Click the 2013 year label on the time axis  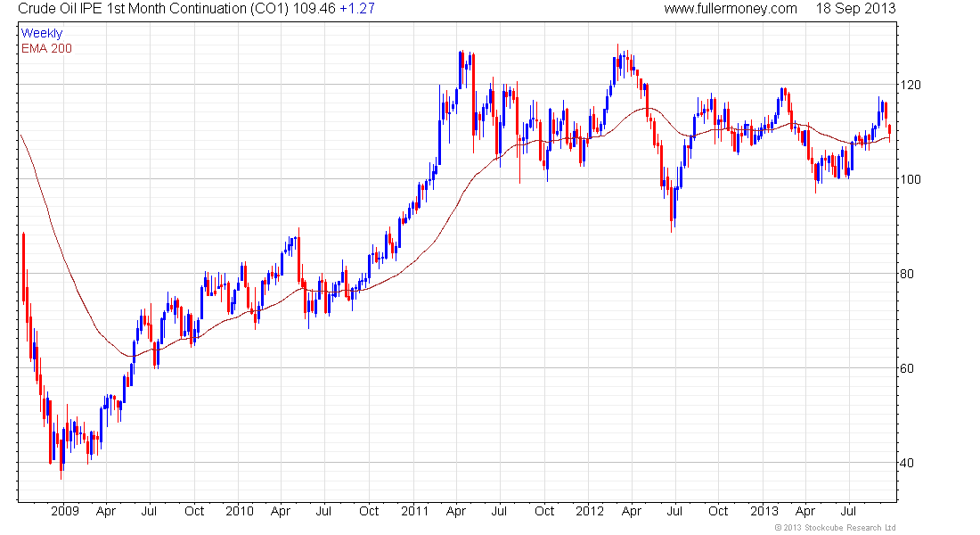point(764,511)
